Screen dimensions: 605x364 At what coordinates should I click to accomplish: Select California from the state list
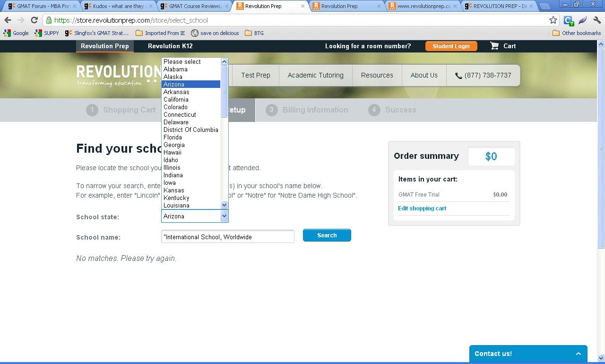pyautogui.click(x=176, y=99)
